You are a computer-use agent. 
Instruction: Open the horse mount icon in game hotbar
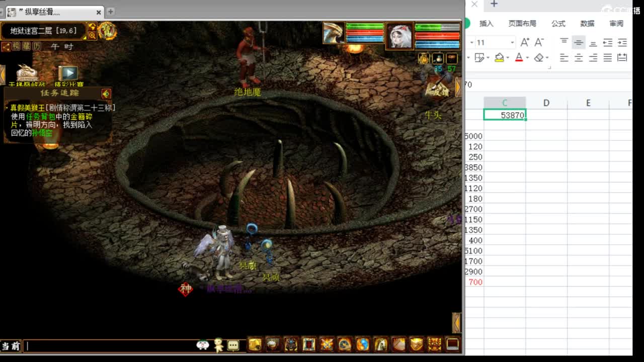click(x=380, y=344)
